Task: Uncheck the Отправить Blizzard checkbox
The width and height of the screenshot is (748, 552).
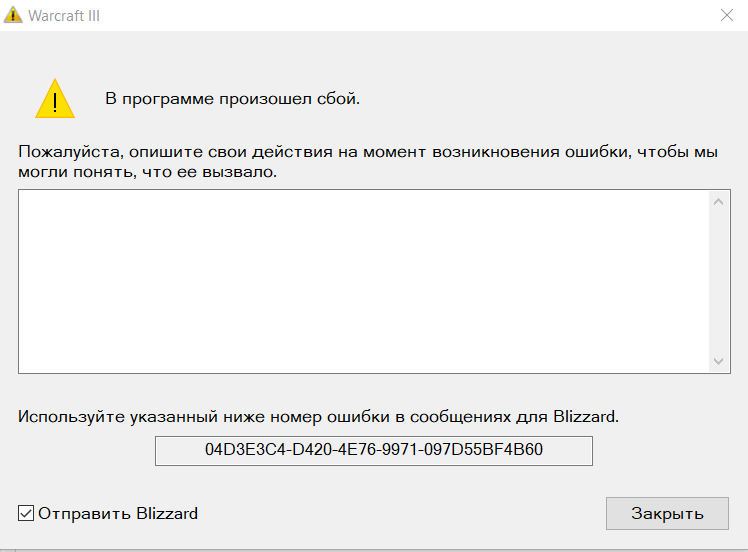Action: [x=26, y=514]
